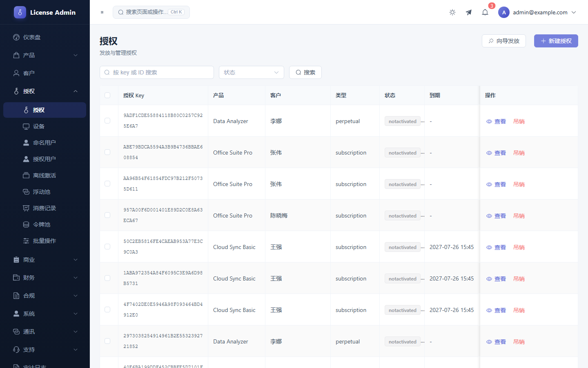This screenshot has height=368, width=588.
Task: Expand the 合规 compliance sidebar menu
Action: tap(45, 296)
